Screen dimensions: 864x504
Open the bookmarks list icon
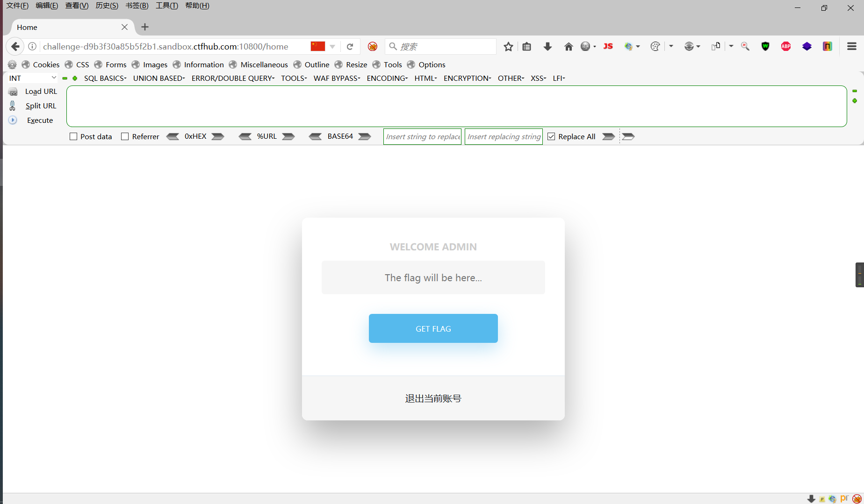point(527,46)
